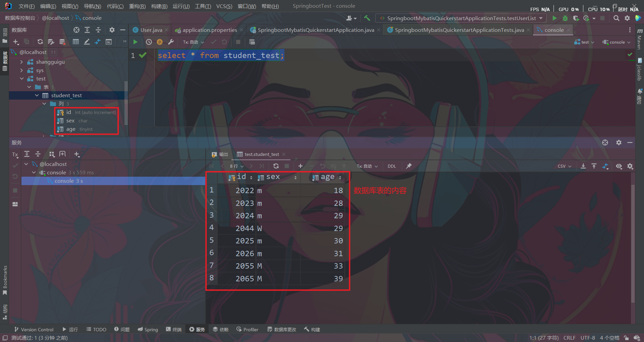
Task: Toggle result view eye icon
Action: tap(619, 166)
